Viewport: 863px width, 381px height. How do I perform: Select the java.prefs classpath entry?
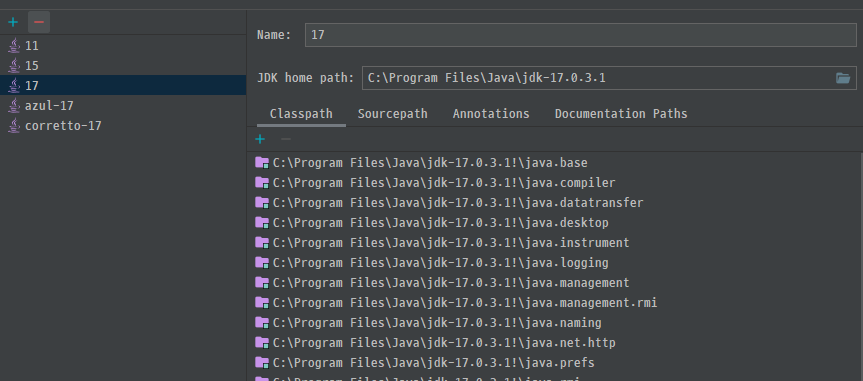coord(553,362)
